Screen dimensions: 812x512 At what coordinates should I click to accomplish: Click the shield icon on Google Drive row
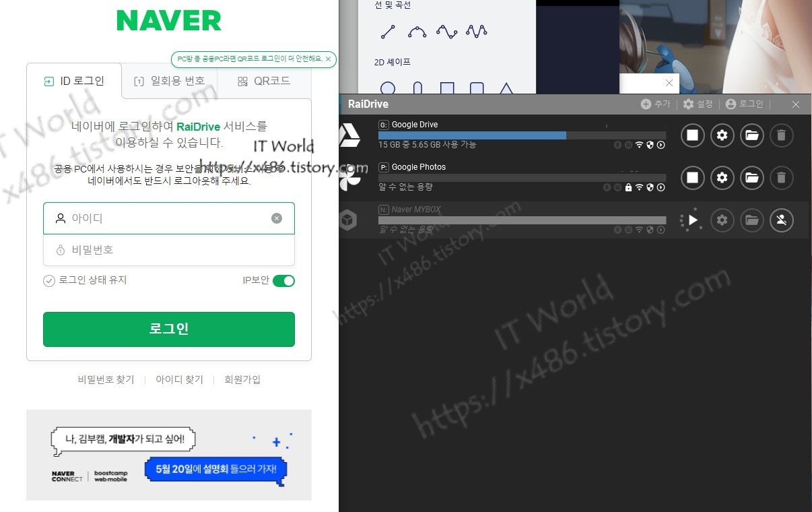coord(650,145)
